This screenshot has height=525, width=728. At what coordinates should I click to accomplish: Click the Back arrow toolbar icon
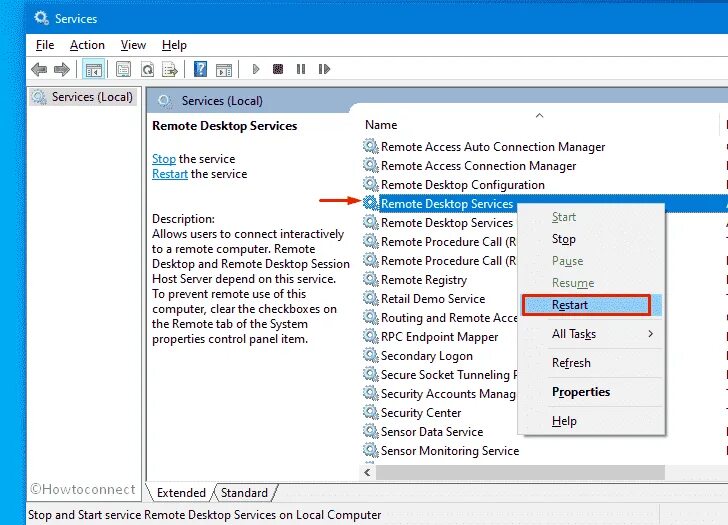pyautogui.click(x=39, y=70)
